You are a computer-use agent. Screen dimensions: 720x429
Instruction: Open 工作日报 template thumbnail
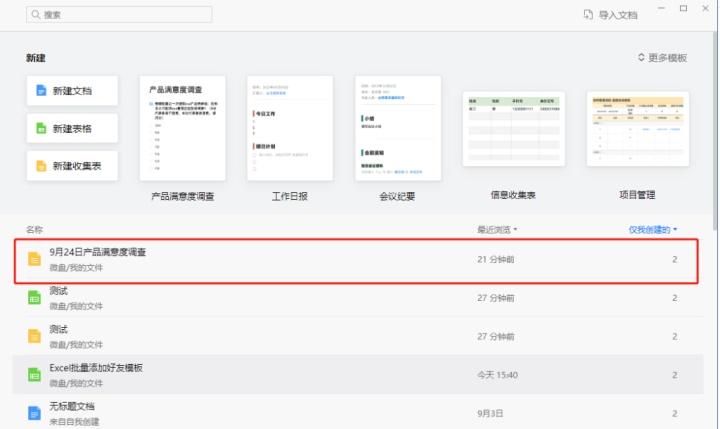[x=290, y=128]
